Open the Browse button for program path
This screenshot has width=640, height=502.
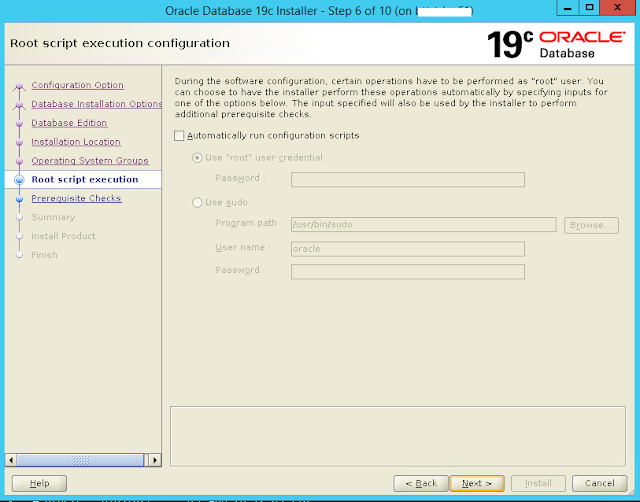coord(591,225)
